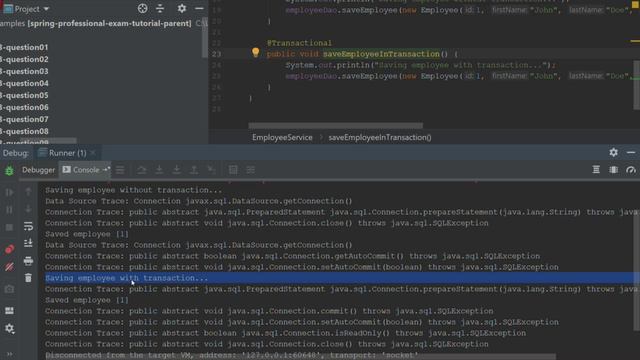This screenshot has height=360, width=640.
Task: Click the locate/select opened file target icon
Action: pyautogui.click(x=142, y=8)
